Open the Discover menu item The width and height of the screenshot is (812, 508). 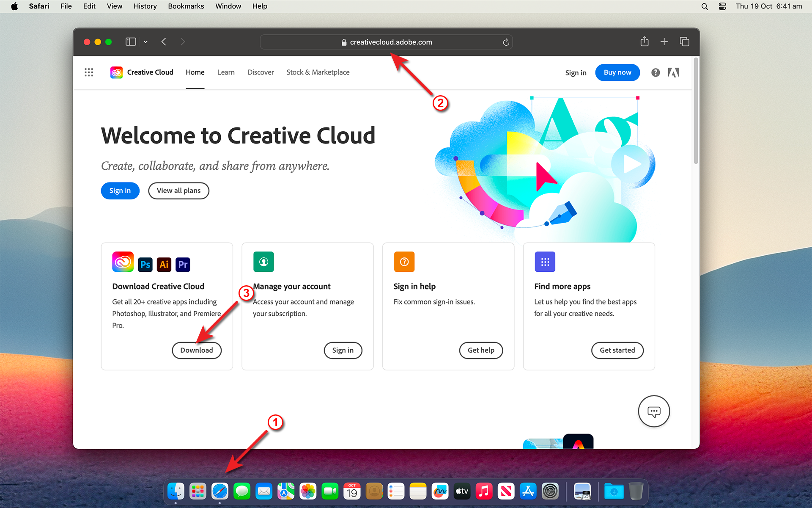[261, 72]
